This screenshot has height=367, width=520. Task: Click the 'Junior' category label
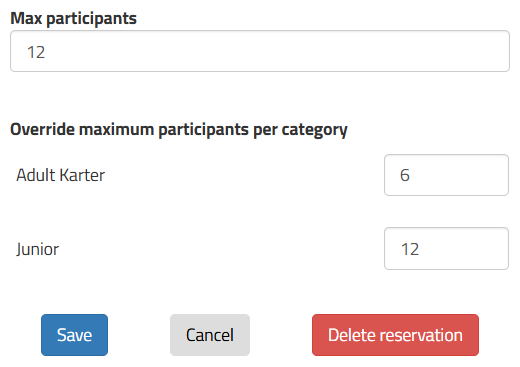point(38,249)
